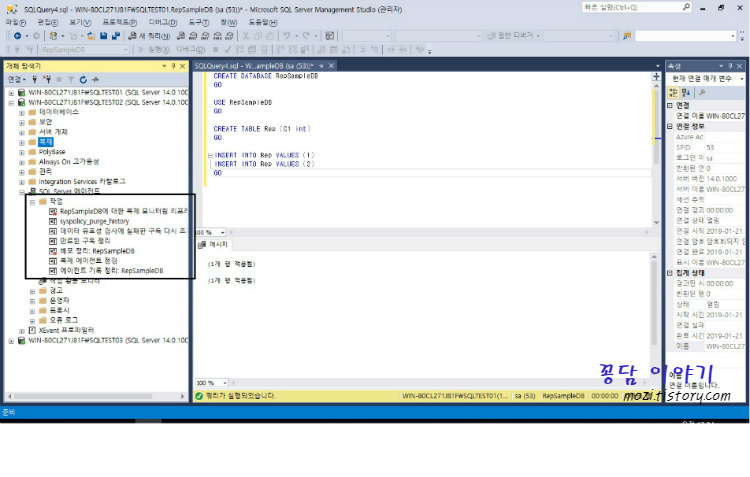Expand the PolyBase folder
This screenshot has height=477, width=750.
(22, 153)
